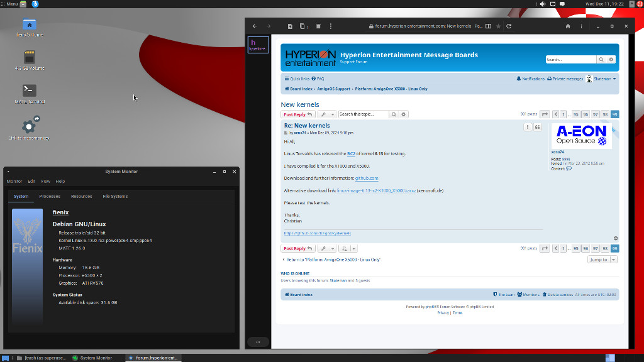Reload the forum page
Viewport: 644px width, 362px height.
509,26
